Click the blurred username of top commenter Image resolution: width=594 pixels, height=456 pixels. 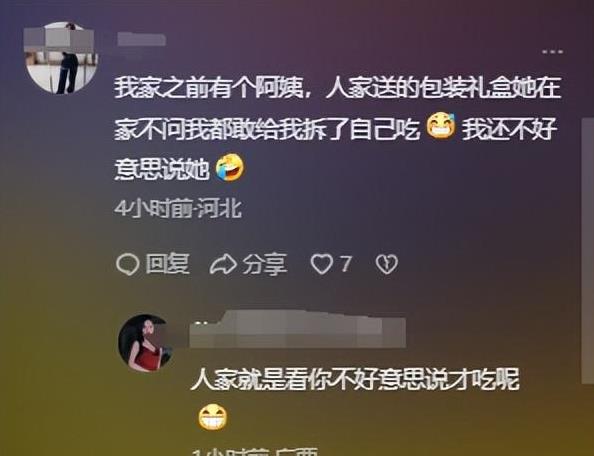141,39
